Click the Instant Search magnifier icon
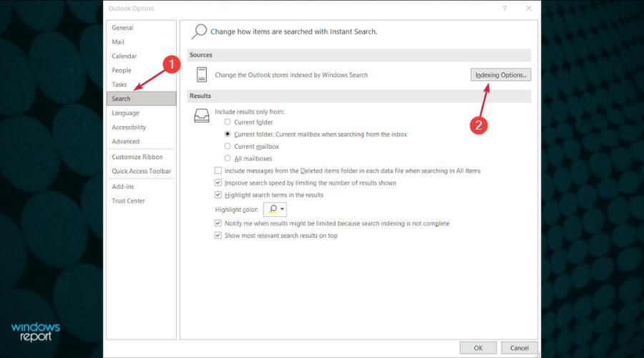The image size is (644, 358). 199,32
